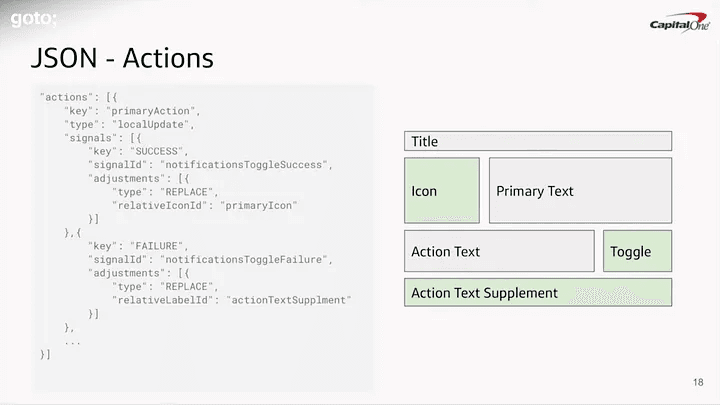Screen dimensions: 720x405
Task: Select the "SUCCESS" key line
Action: click(x=142, y=151)
